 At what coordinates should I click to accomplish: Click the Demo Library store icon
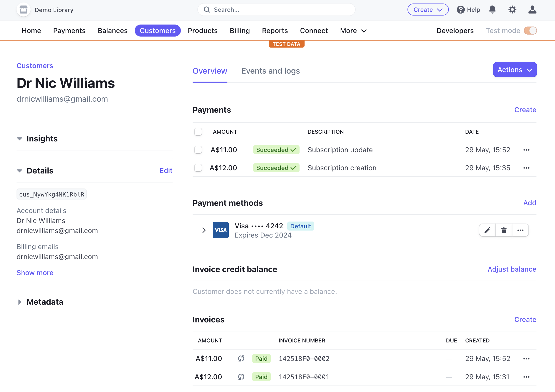[24, 10]
